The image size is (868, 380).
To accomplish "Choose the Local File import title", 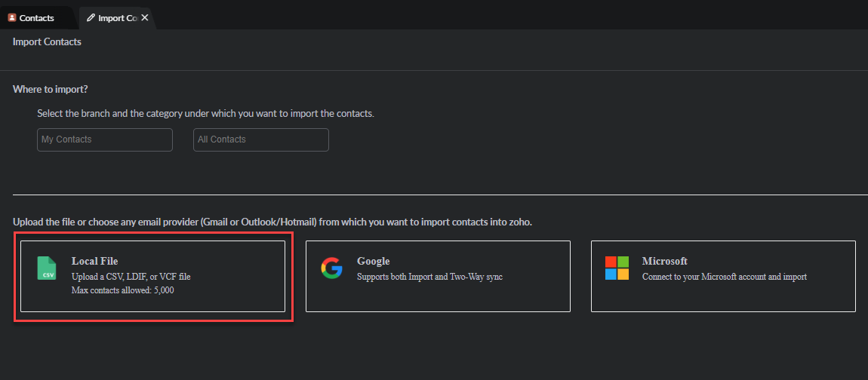I will (94, 262).
